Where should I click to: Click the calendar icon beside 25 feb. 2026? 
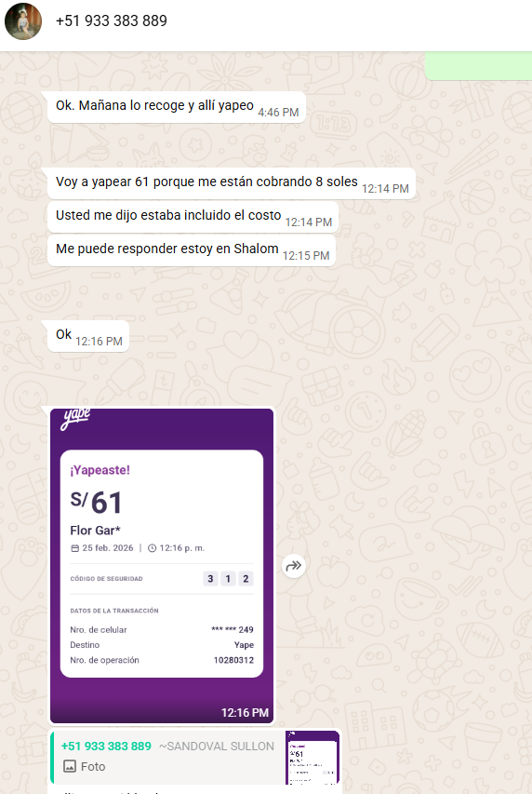[75, 548]
